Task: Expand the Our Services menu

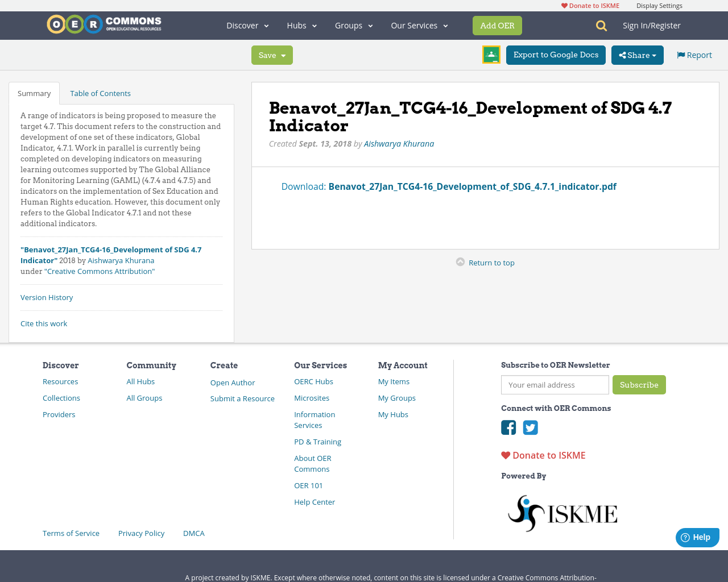Action: [x=420, y=26]
